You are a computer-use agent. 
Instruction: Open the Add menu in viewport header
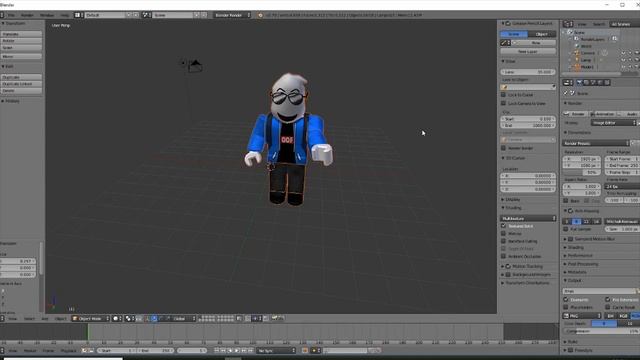tap(45, 318)
